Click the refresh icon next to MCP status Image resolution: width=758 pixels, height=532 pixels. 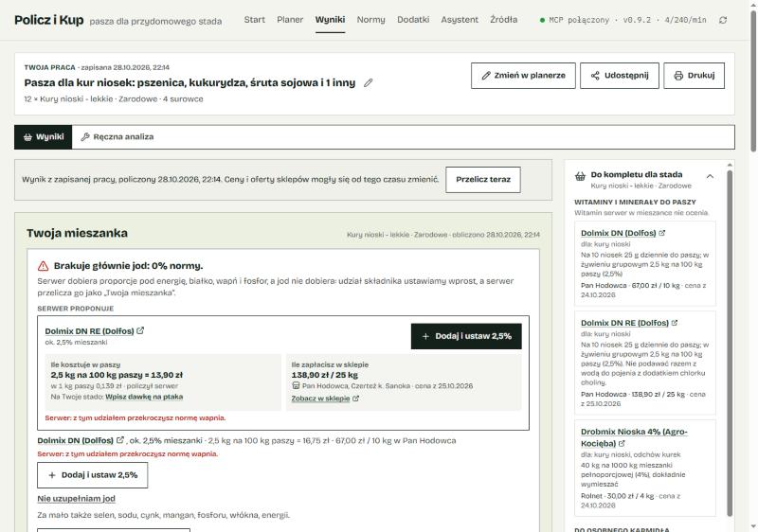[723, 20]
